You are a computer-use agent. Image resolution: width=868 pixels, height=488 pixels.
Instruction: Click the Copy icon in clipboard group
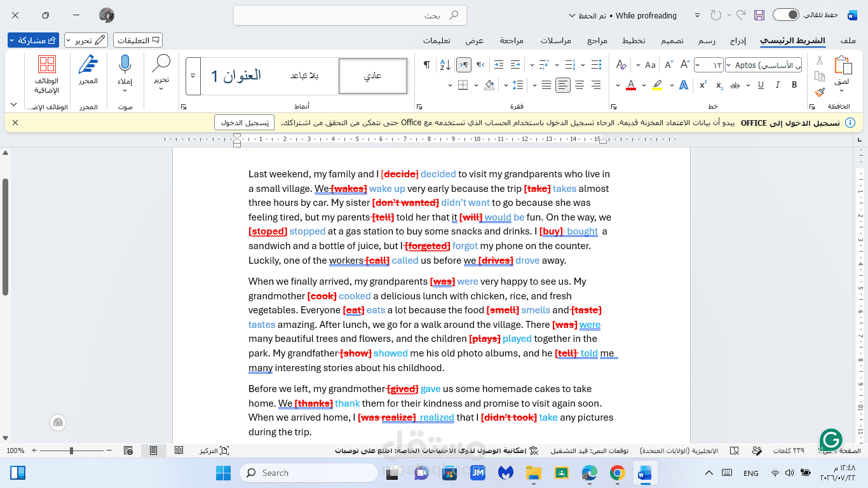click(820, 76)
